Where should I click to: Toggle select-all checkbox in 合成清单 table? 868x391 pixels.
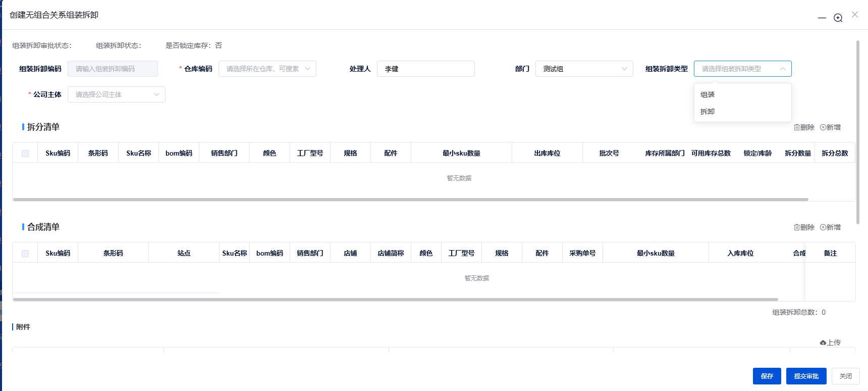(25, 253)
